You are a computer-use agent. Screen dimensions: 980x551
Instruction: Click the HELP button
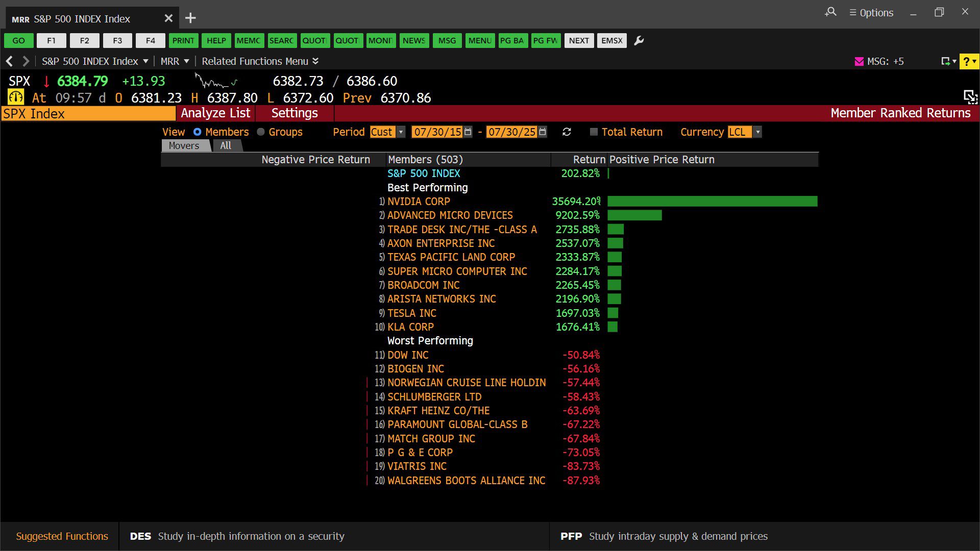216,41
